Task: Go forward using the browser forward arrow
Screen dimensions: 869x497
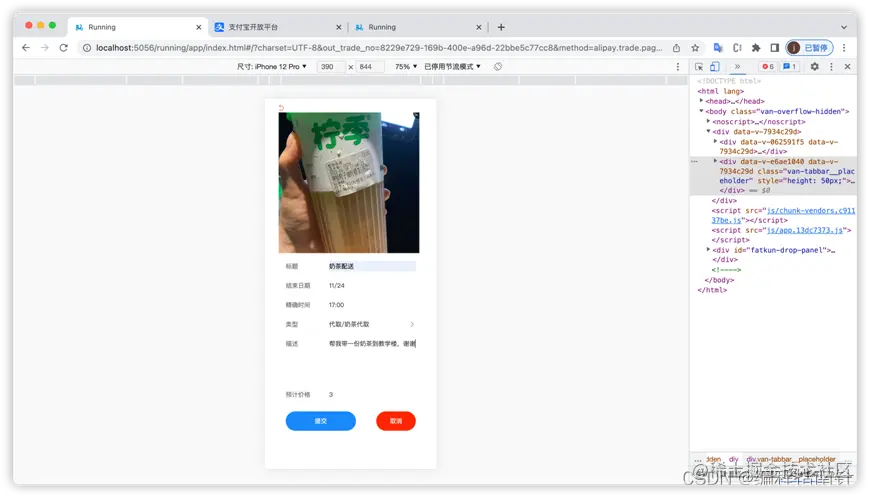Action: 45,48
